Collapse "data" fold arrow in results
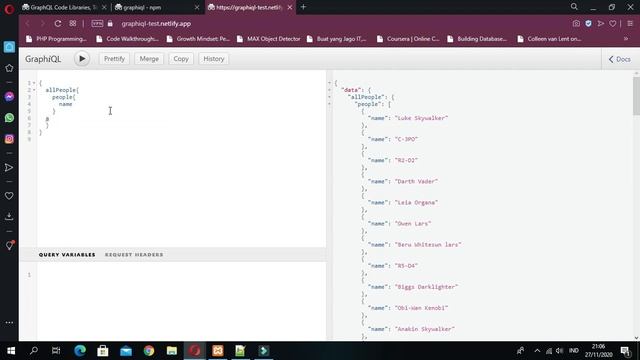640x360 pixels. click(329, 90)
